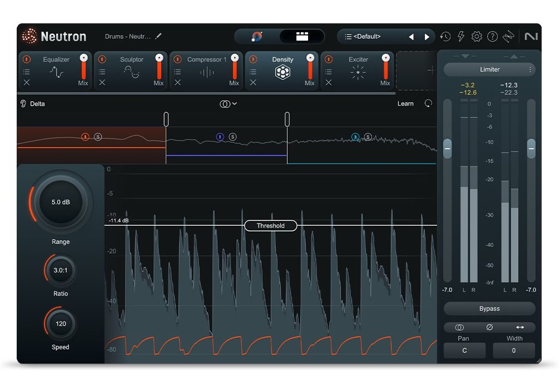Click the Limiter button
The height and width of the screenshot is (392, 560).
click(x=489, y=70)
